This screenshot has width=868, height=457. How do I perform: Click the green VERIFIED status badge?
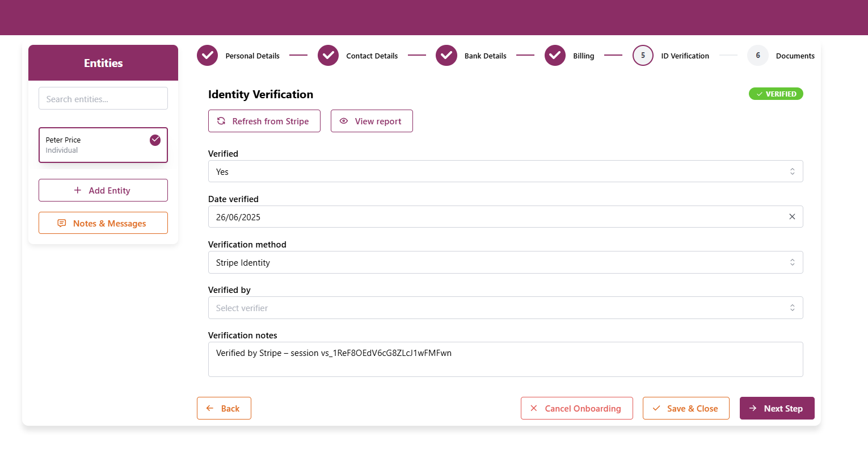(776, 94)
